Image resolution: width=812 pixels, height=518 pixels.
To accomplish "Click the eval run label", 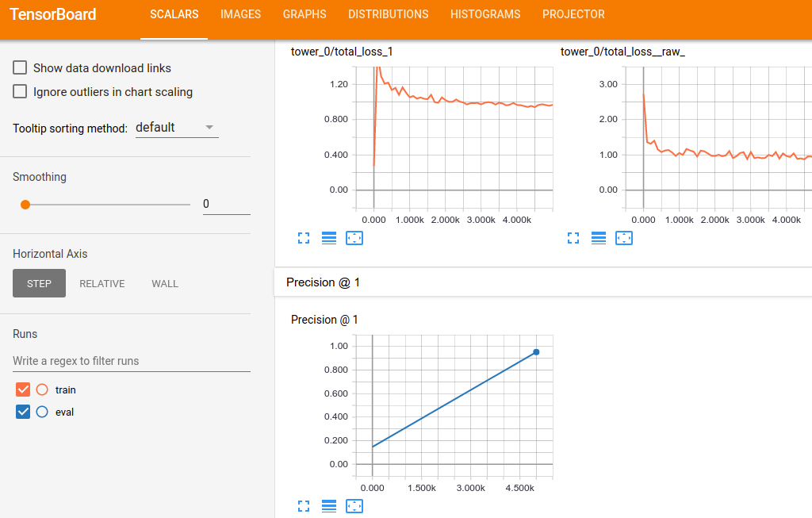I will coord(65,412).
